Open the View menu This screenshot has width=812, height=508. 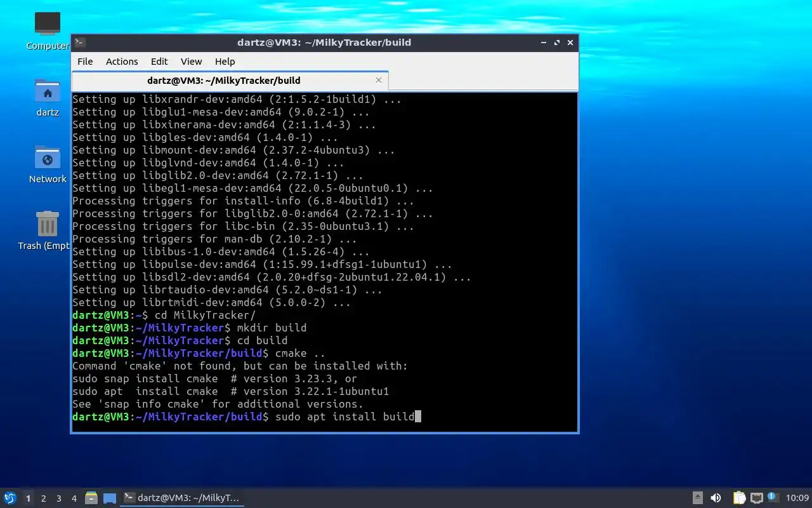point(191,62)
